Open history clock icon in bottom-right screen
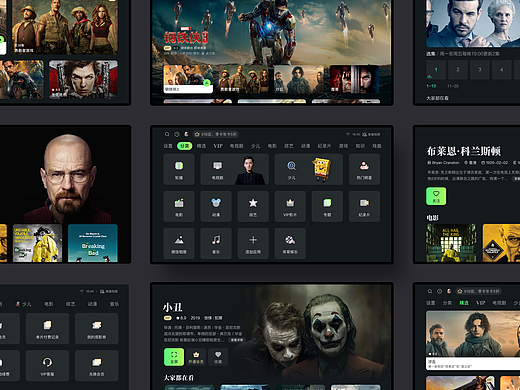The width and height of the screenshot is (520, 390). click(440, 291)
